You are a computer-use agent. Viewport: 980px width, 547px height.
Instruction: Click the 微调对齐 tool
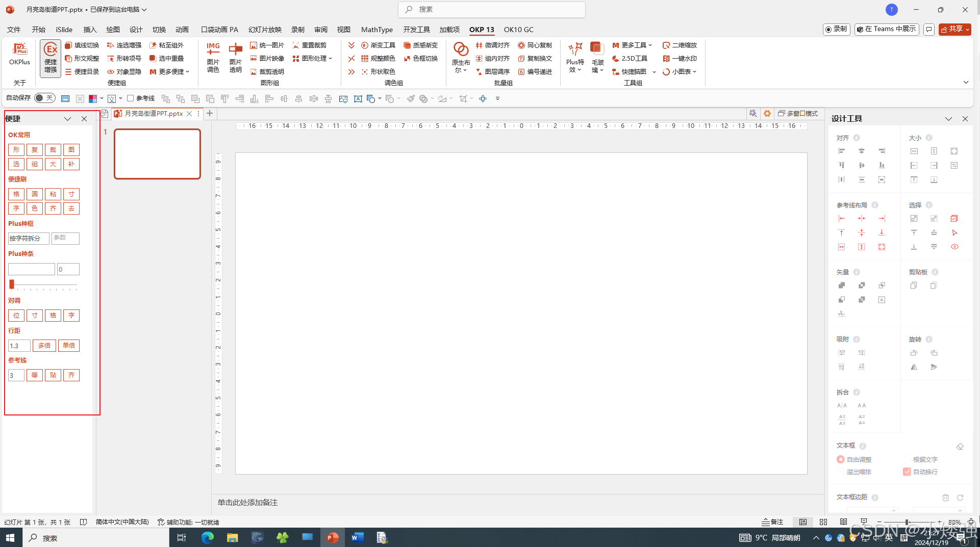(492, 45)
